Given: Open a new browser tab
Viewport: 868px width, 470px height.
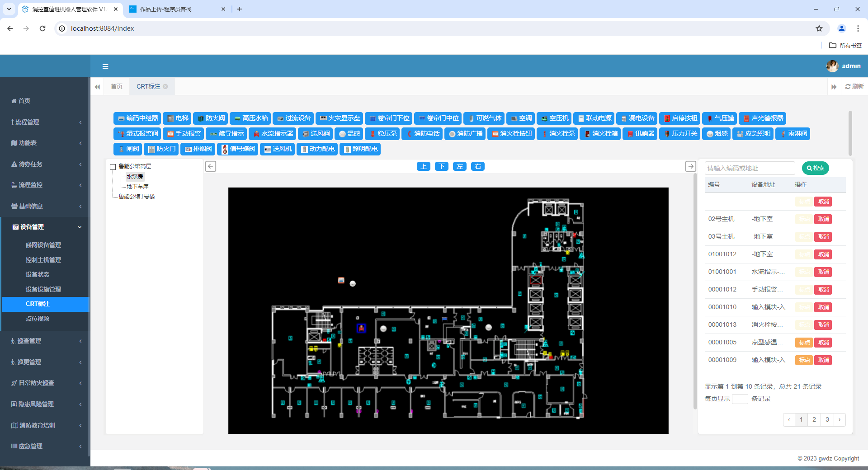Looking at the screenshot, I should coord(240,9).
